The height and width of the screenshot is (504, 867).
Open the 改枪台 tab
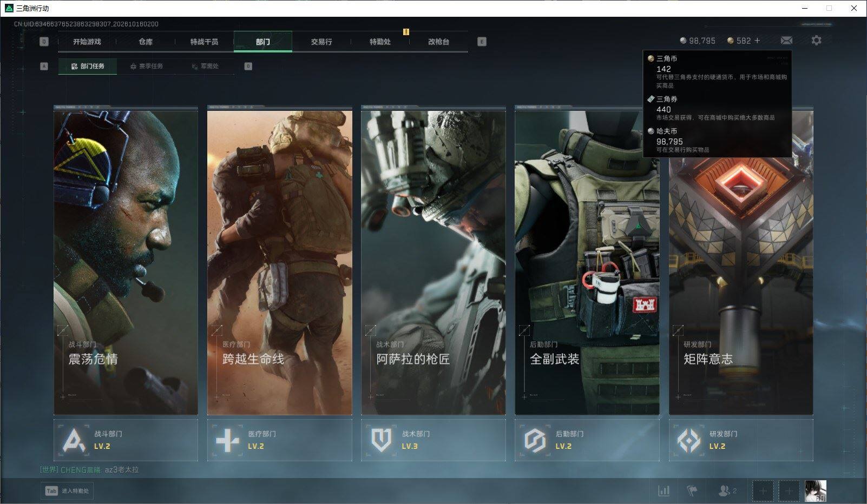[x=438, y=42]
